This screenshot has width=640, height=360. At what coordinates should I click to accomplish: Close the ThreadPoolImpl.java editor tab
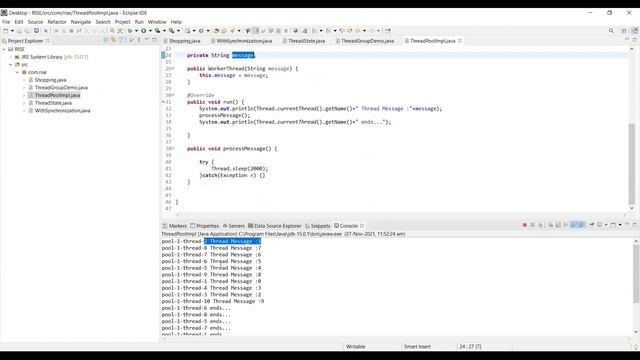pos(460,41)
